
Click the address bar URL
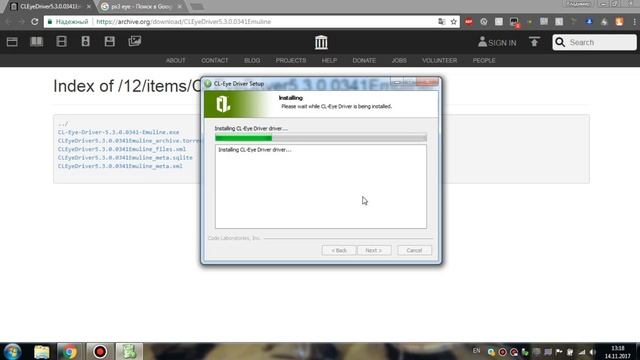point(184,22)
